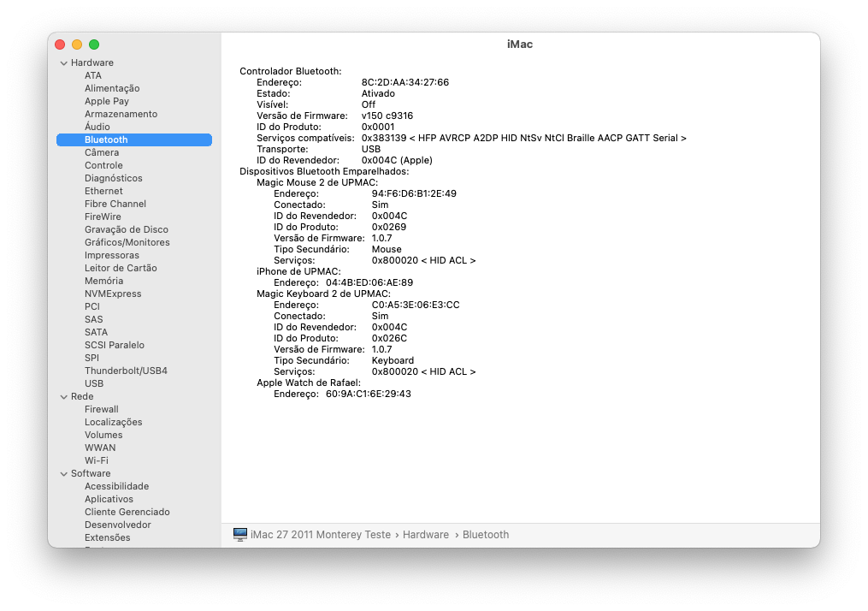Select ATA in the sidebar
This screenshot has height=611, width=868.
[93, 75]
